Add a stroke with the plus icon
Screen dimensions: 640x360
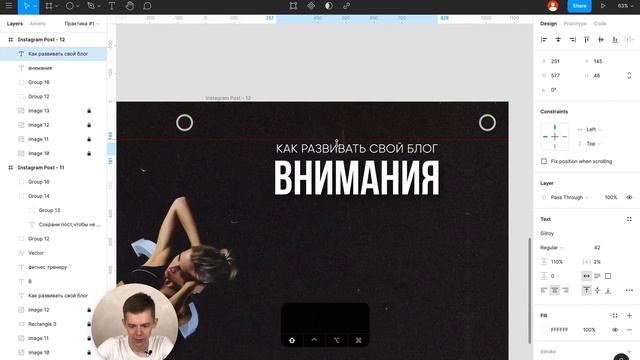click(x=629, y=351)
